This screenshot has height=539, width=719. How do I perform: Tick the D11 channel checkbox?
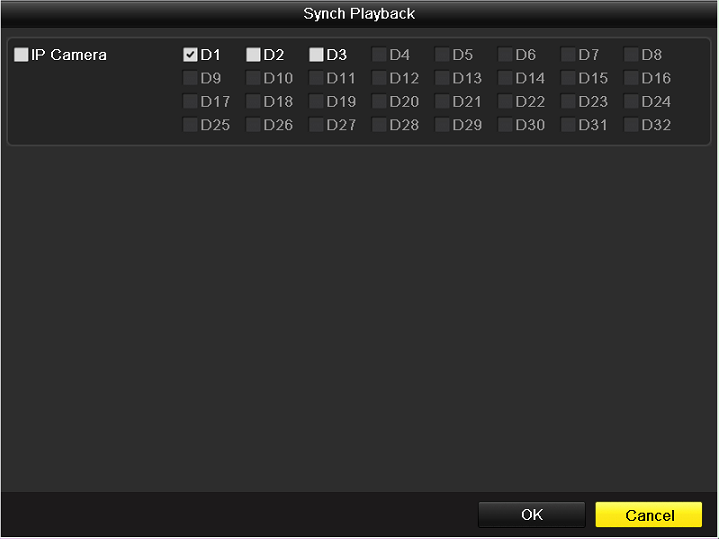(x=316, y=78)
